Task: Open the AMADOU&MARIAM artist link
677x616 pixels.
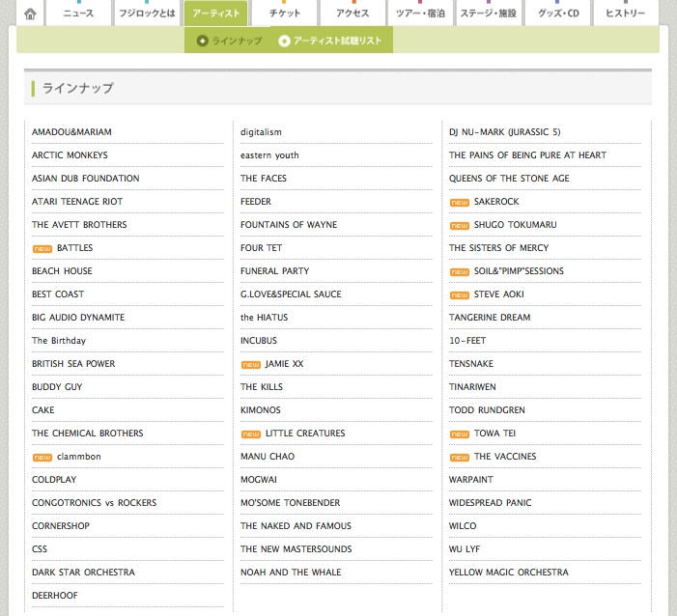Action: (71, 132)
